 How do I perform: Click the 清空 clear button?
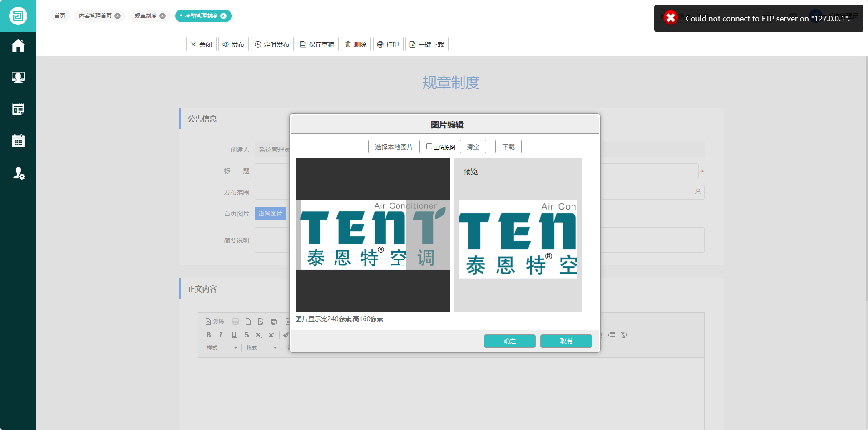coord(473,147)
